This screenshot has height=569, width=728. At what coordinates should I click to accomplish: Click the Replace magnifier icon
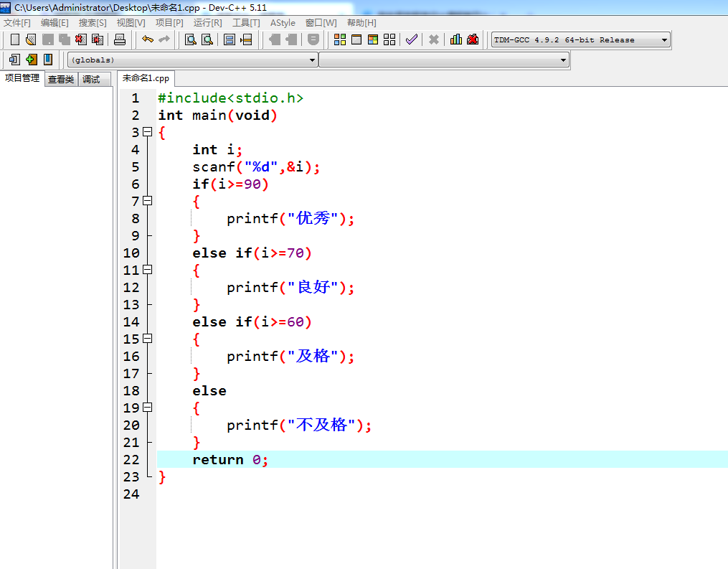[207, 39]
